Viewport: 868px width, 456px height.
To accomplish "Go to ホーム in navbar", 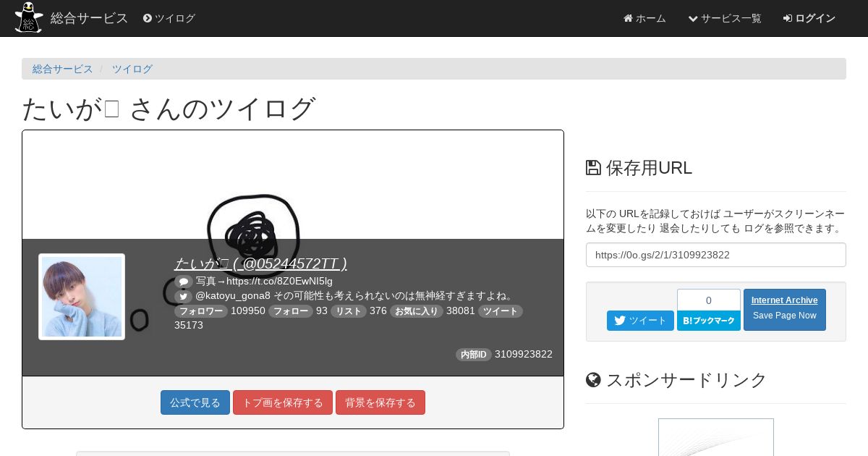I will pyautogui.click(x=644, y=18).
